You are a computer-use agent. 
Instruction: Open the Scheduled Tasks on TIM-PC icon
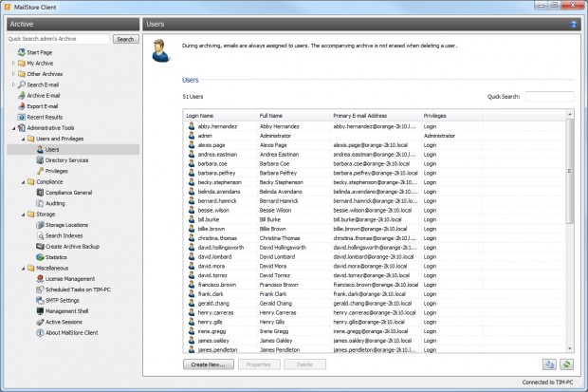tap(40, 289)
